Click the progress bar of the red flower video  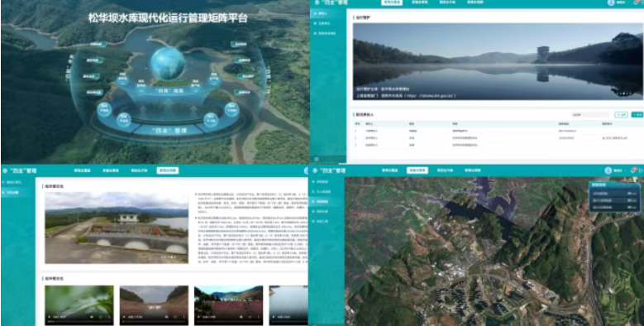click(229, 321)
